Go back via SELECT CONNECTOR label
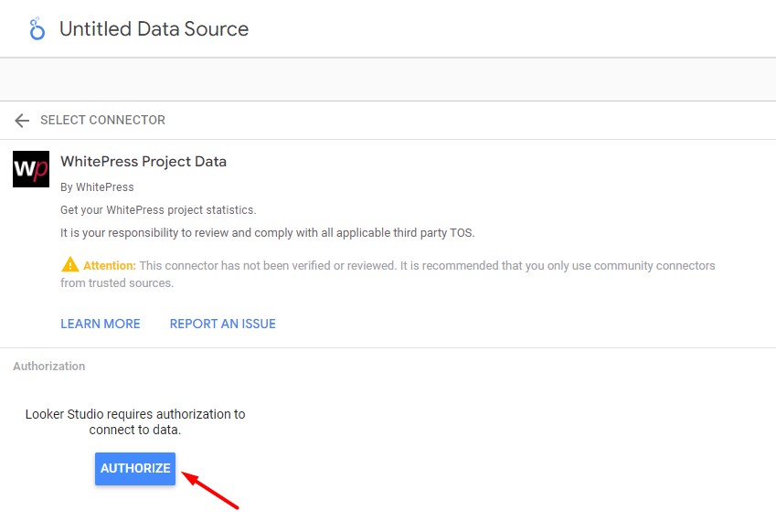The height and width of the screenshot is (532, 776). tap(102, 121)
